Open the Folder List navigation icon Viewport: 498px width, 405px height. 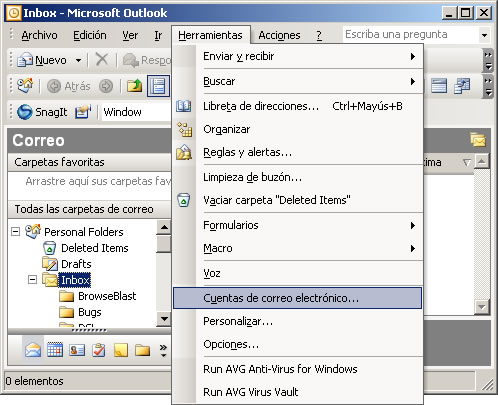click(143, 351)
